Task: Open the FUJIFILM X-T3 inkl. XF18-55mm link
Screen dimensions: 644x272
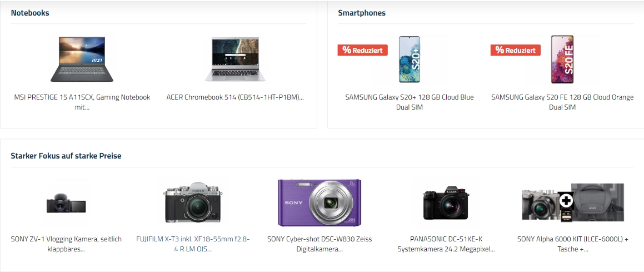Action: [x=193, y=244]
